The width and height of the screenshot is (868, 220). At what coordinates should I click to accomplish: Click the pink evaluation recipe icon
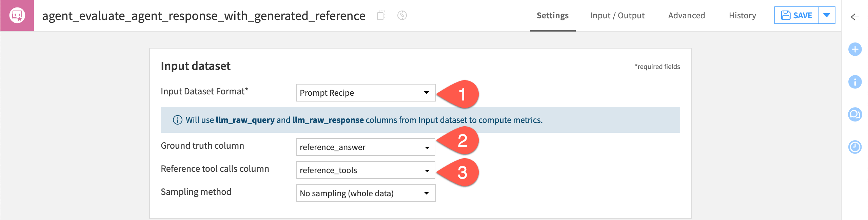click(x=17, y=15)
